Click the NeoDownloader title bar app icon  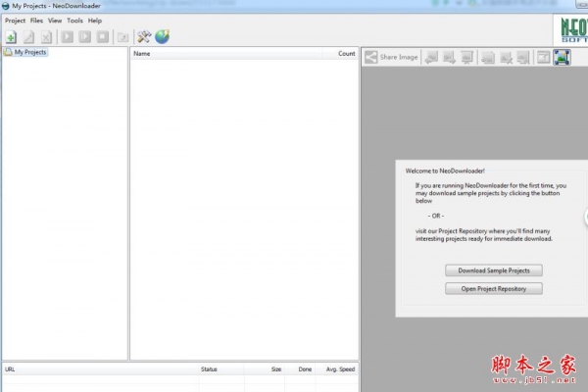click(x=6, y=6)
